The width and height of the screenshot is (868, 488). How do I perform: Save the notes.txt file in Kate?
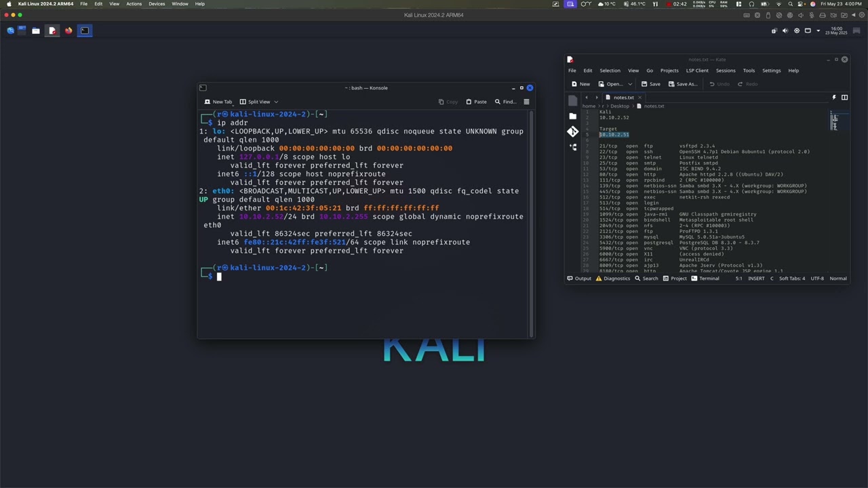tap(650, 84)
